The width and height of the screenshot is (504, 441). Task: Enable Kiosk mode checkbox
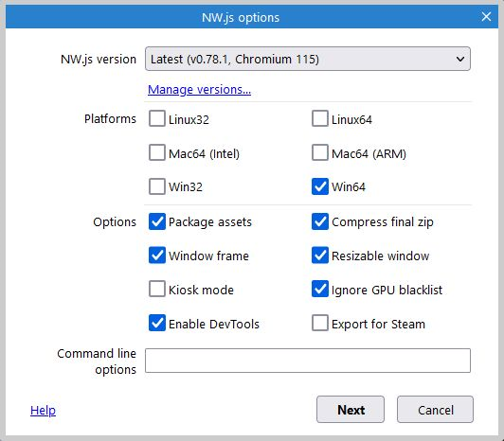157,289
